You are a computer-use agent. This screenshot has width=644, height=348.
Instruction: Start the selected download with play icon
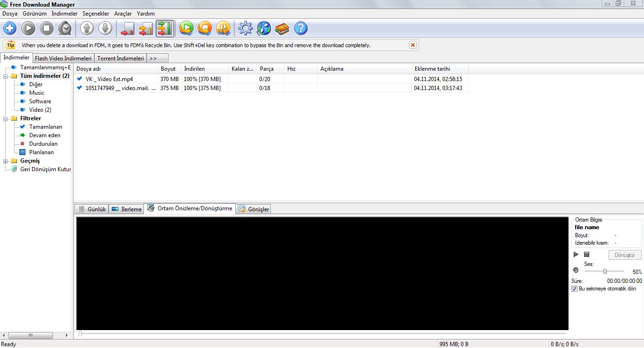pyautogui.click(x=28, y=28)
